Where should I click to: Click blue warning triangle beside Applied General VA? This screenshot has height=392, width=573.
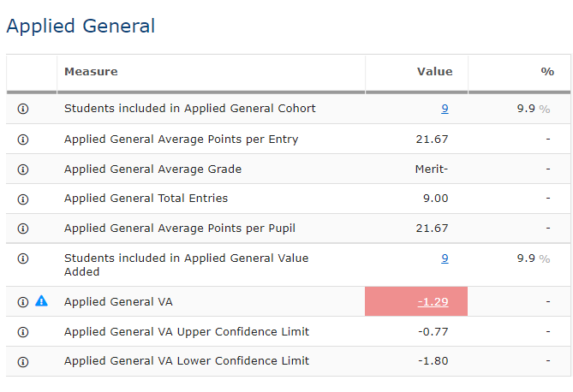41,301
